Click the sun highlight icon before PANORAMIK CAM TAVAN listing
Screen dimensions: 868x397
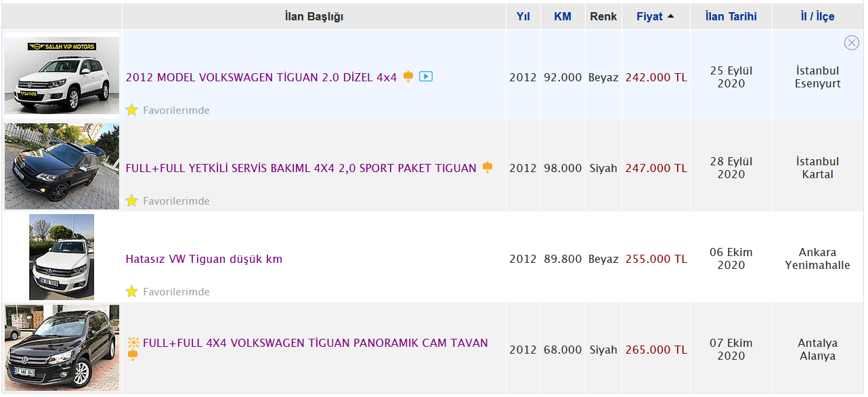133,343
